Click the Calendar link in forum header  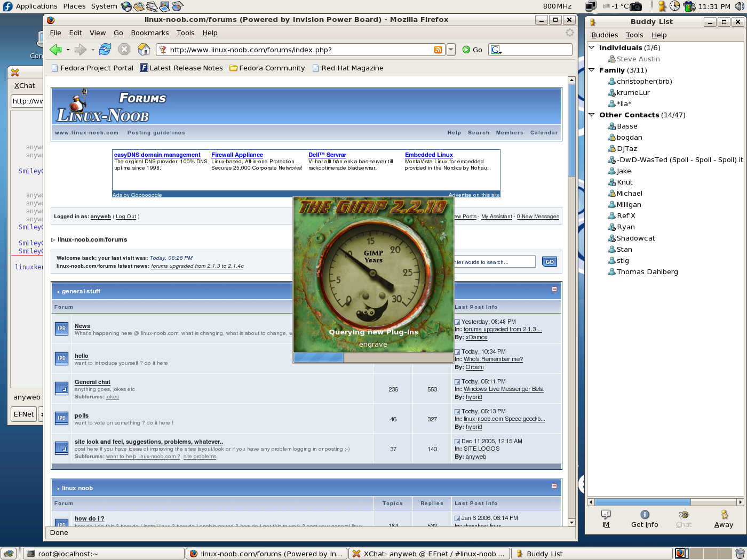pos(544,133)
